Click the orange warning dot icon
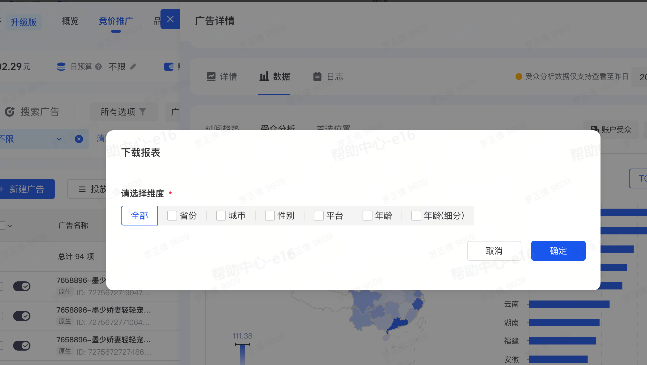The height and width of the screenshot is (365, 647). pos(519,77)
